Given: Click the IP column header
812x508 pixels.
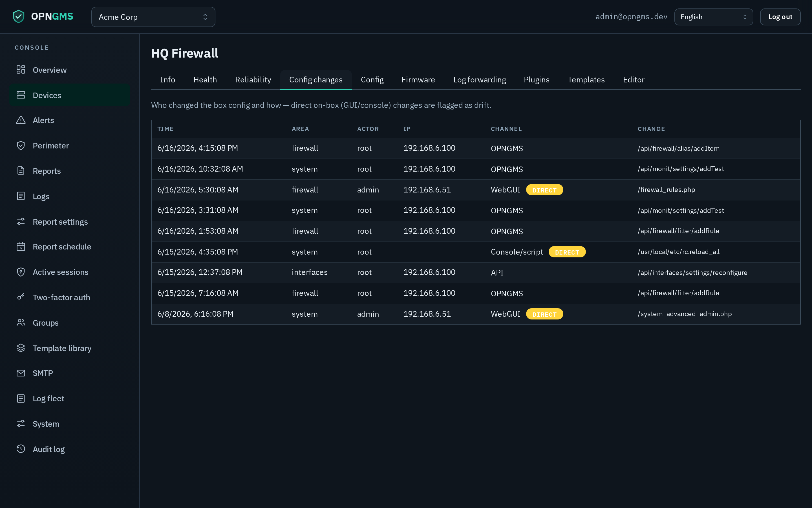Looking at the screenshot, I should 407,129.
